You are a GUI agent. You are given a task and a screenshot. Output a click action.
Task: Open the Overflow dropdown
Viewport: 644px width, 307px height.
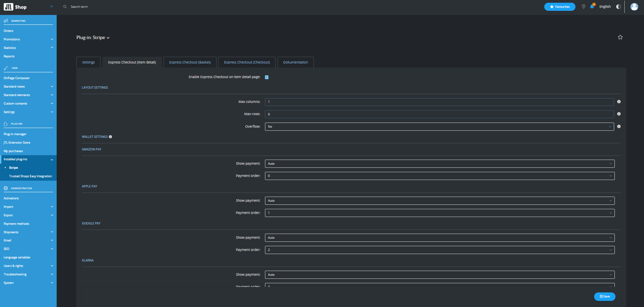click(439, 127)
